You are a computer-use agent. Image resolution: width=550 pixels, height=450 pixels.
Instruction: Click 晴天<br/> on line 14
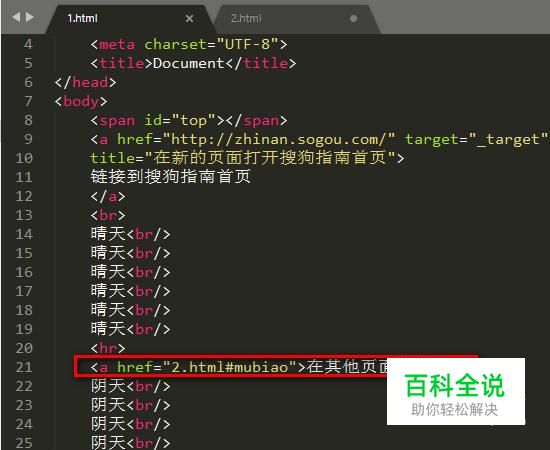130,234
